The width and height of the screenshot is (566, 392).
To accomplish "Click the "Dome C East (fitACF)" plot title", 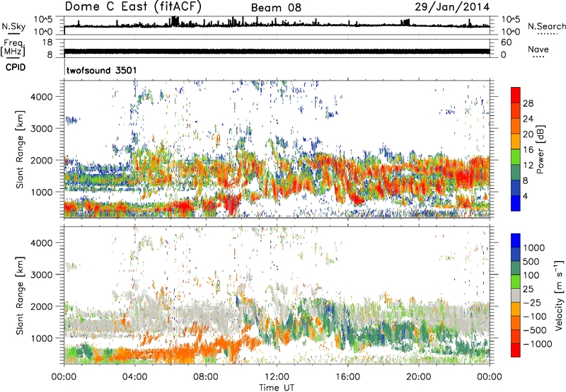I will (x=133, y=6).
